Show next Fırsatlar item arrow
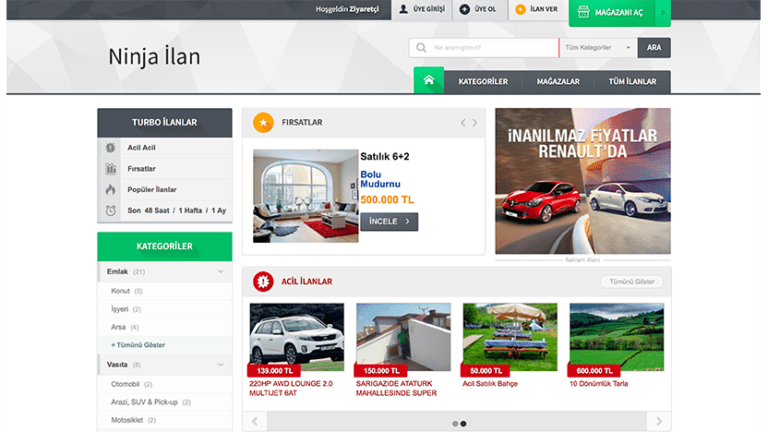The width and height of the screenshot is (768, 432). tap(475, 123)
